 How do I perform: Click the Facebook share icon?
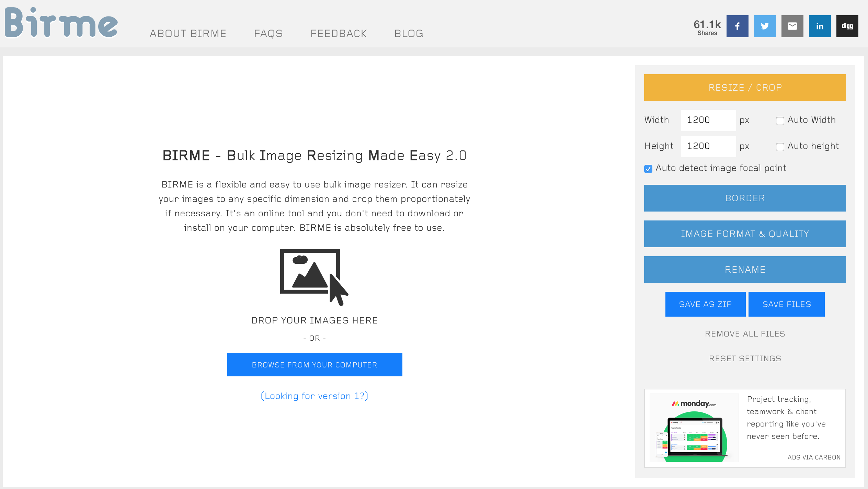point(737,26)
